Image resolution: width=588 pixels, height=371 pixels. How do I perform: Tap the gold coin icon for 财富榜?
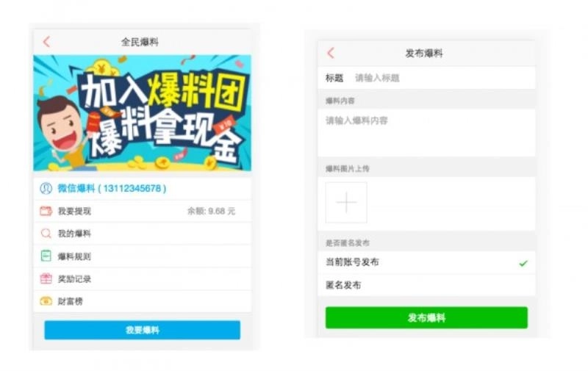point(46,301)
